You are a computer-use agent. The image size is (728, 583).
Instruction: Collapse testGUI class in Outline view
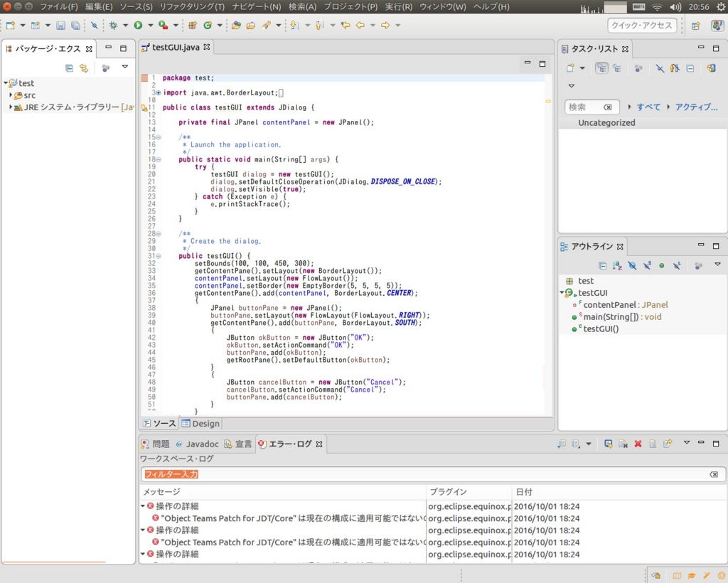click(x=562, y=293)
